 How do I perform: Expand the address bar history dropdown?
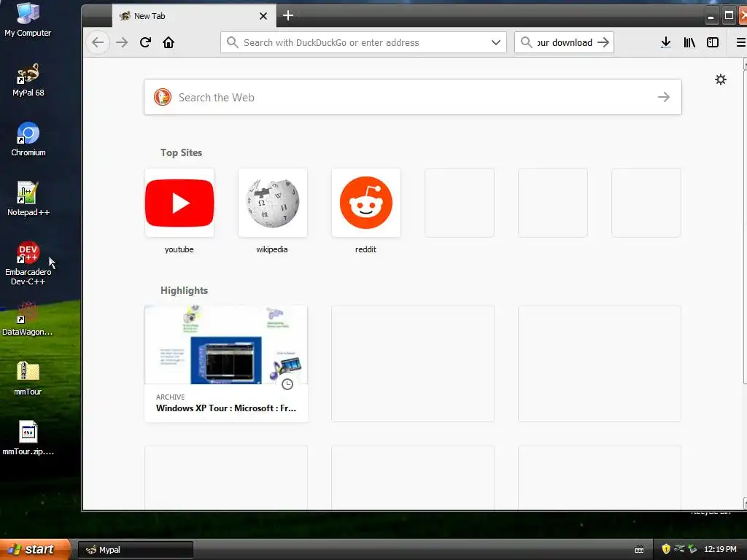[495, 42]
